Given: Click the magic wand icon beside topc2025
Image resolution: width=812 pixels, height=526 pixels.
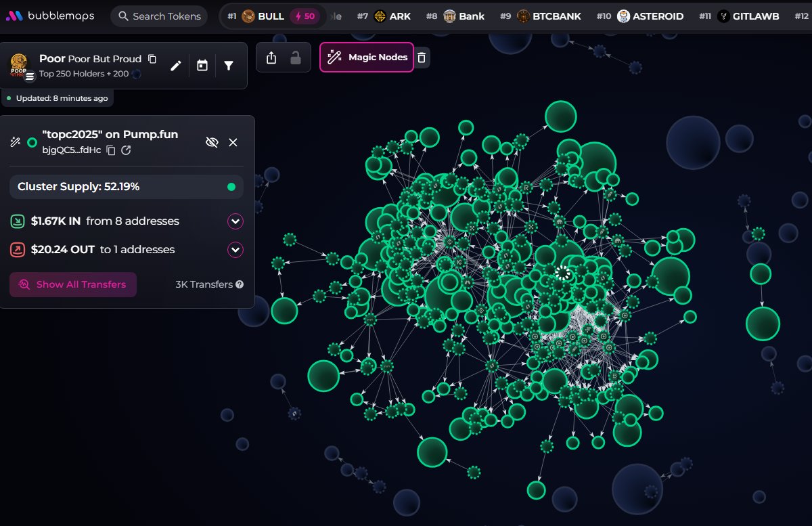Looking at the screenshot, I should click(15, 142).
